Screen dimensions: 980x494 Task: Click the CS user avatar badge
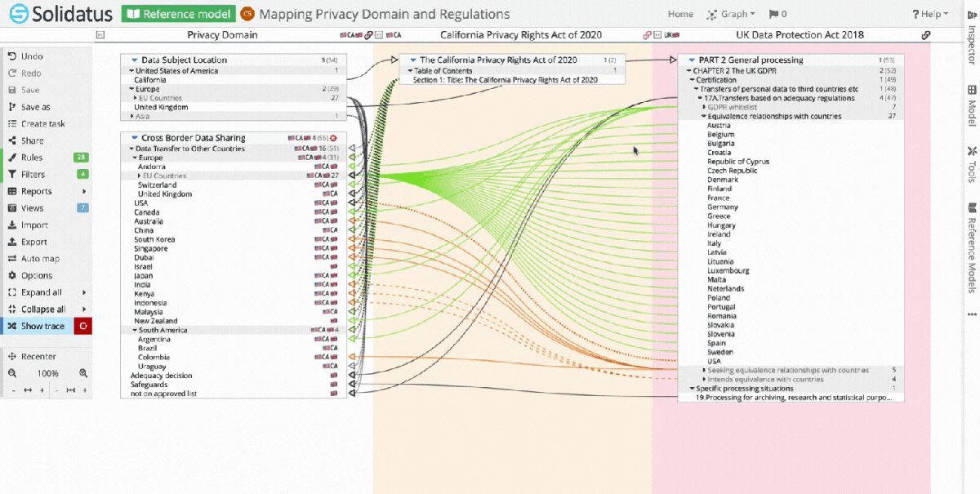[x=247, y=14]
